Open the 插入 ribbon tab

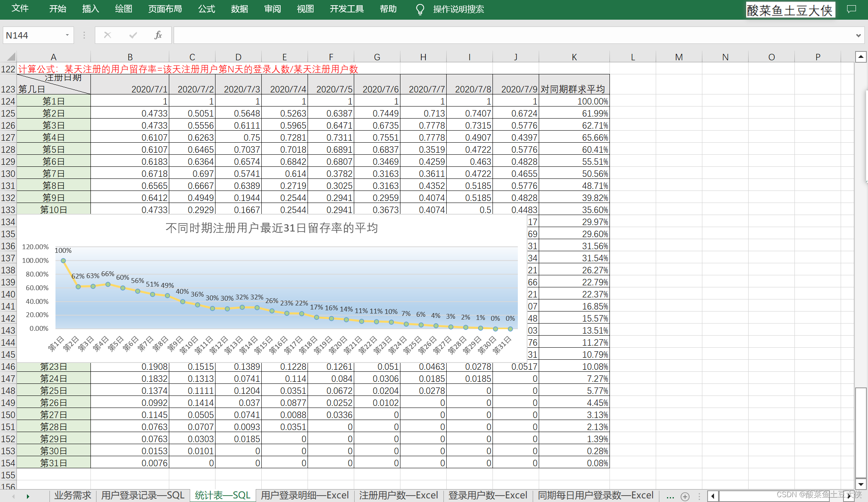point(90,9)
